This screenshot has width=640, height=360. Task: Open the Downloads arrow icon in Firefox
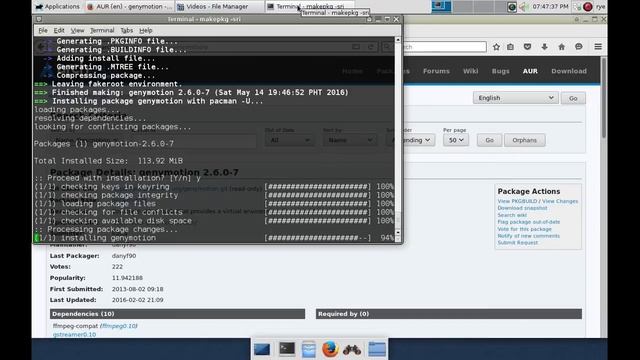coord(544,47)
